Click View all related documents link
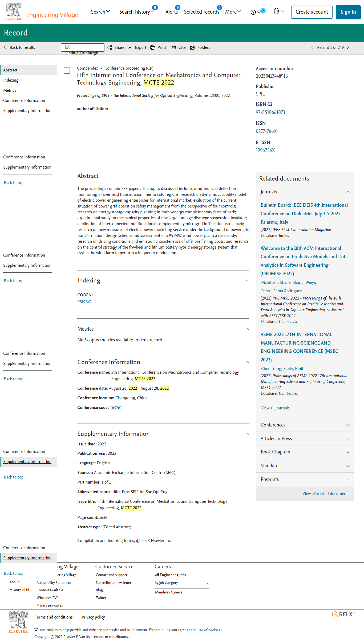 (326, 494)
